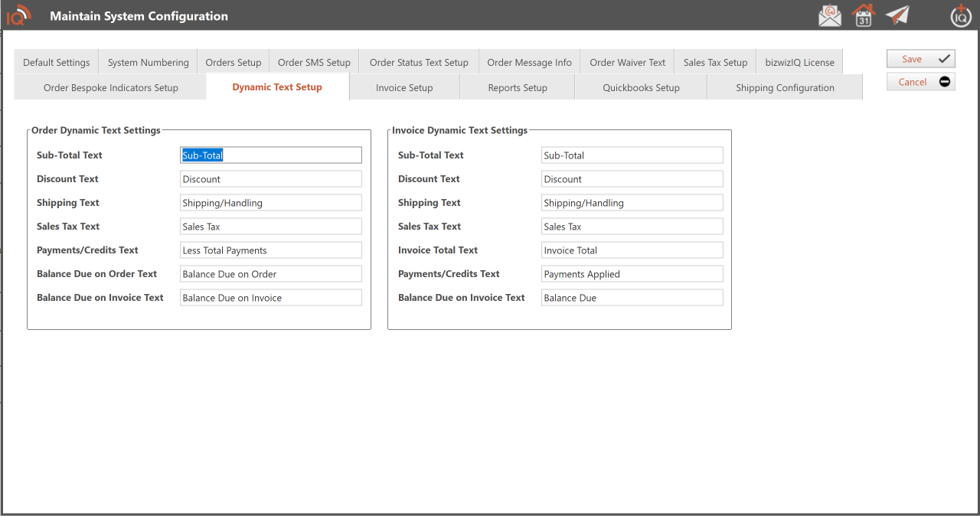Image resolution: width=980 pixels, height=516 pixels.
Task: Switch to the Shipping Configuration tab
Action: 785,88
